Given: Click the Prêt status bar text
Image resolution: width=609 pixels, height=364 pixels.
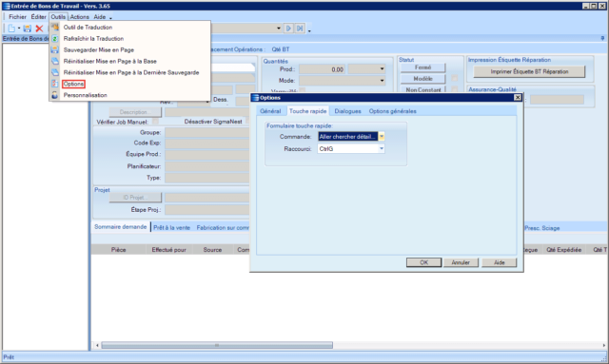Looking at the screenshot, I should pos(9,357).
